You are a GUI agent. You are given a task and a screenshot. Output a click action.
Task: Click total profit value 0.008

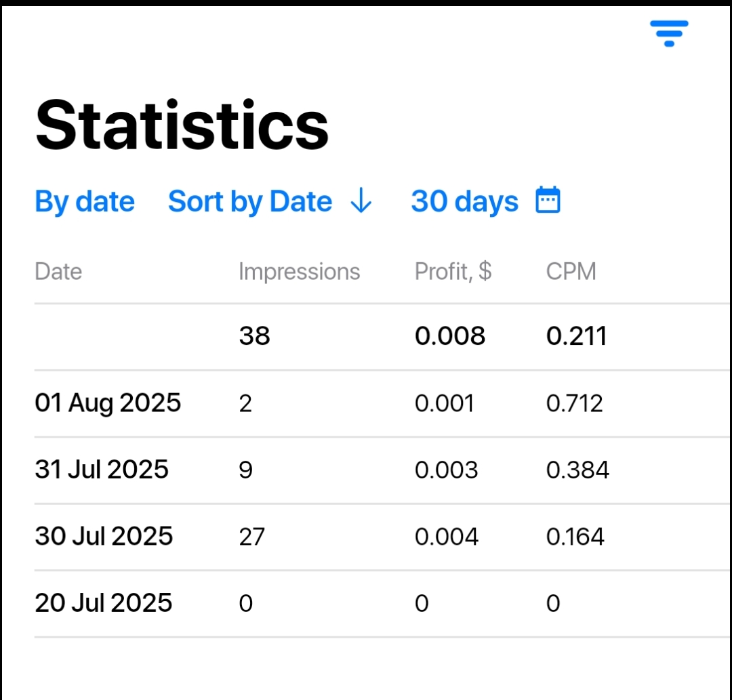(450, 336)
